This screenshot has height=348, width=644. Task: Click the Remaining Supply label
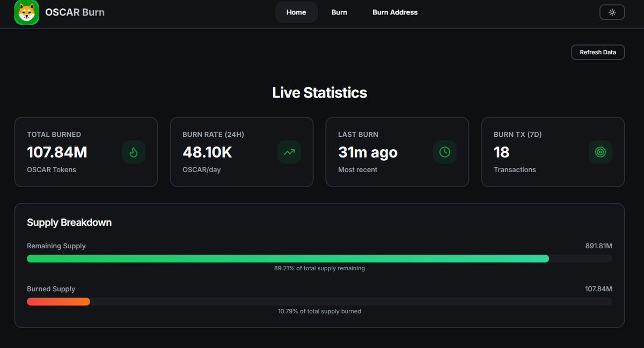(x=56, y=246)
